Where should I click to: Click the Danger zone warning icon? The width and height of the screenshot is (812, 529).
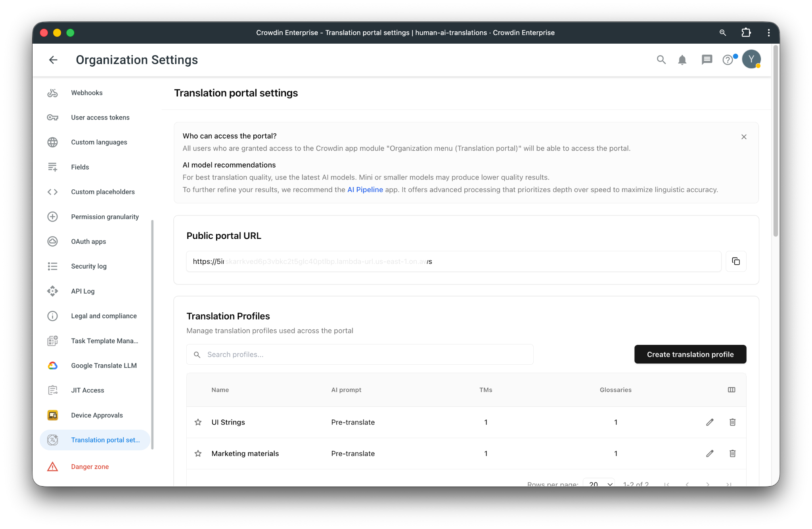pyautogui.click(x=53, y=467)
